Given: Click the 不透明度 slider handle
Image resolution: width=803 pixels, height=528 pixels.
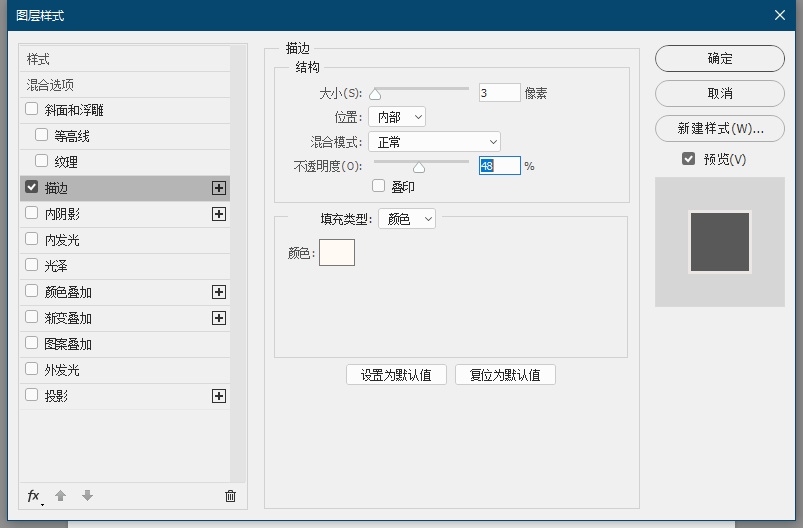Looking at the screenshot, I should coord(419,167).
